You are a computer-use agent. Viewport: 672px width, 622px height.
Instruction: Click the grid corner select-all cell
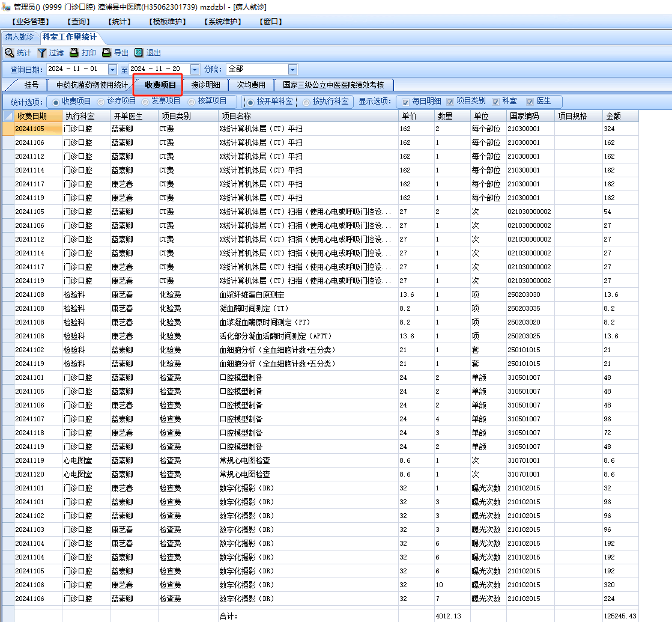pos(8,116)
